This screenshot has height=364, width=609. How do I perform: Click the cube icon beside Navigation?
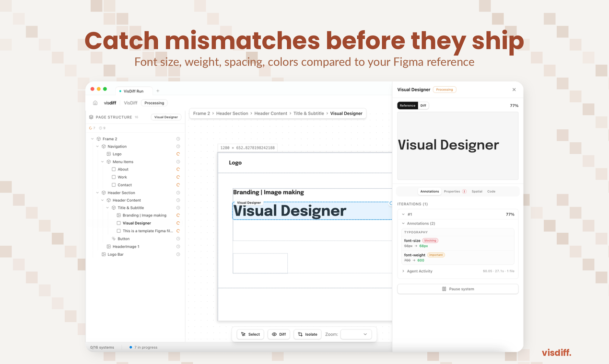click(104, 147)
